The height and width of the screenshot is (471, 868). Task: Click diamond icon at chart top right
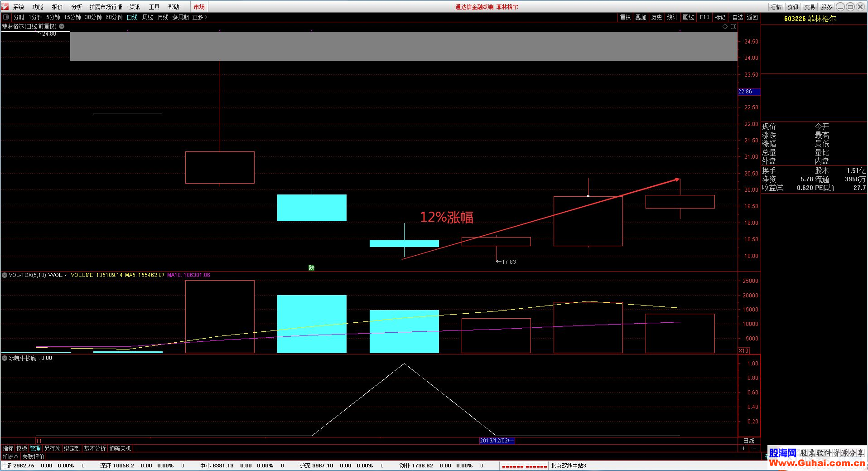pyautogui.click(x=725, y=26)
